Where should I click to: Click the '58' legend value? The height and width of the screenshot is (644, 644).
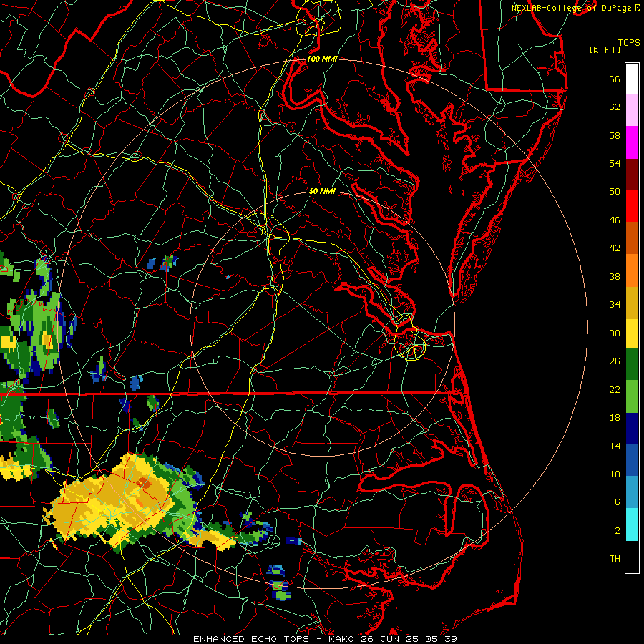pyautogui.click(x=615, y=135)
